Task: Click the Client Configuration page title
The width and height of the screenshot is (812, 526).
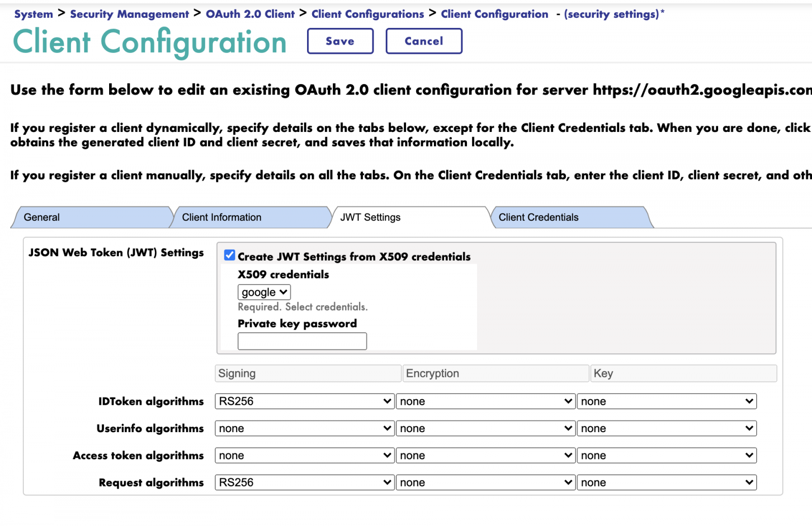Action: tap(150, 42)
